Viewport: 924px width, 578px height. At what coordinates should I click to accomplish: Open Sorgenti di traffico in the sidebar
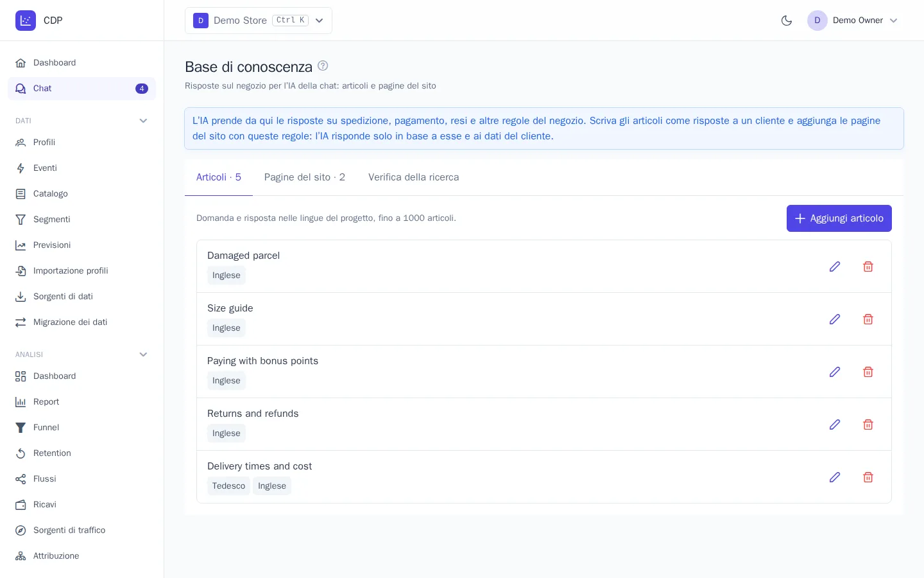[81, 530]
